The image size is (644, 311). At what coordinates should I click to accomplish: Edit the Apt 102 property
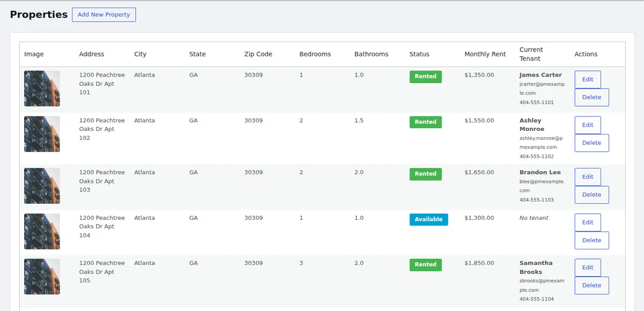(588, 125)
